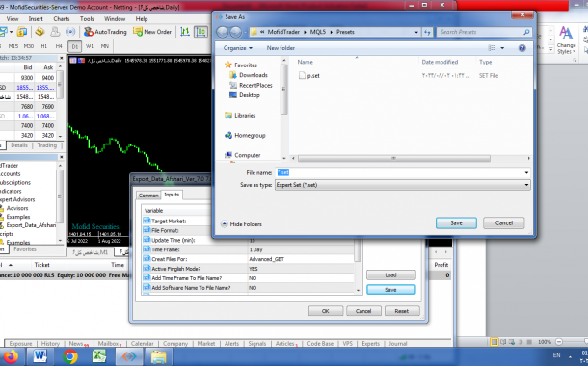This screenshot has width=588, height=366.
Task: Open the New Order icon
Action: tap(152, 32)
